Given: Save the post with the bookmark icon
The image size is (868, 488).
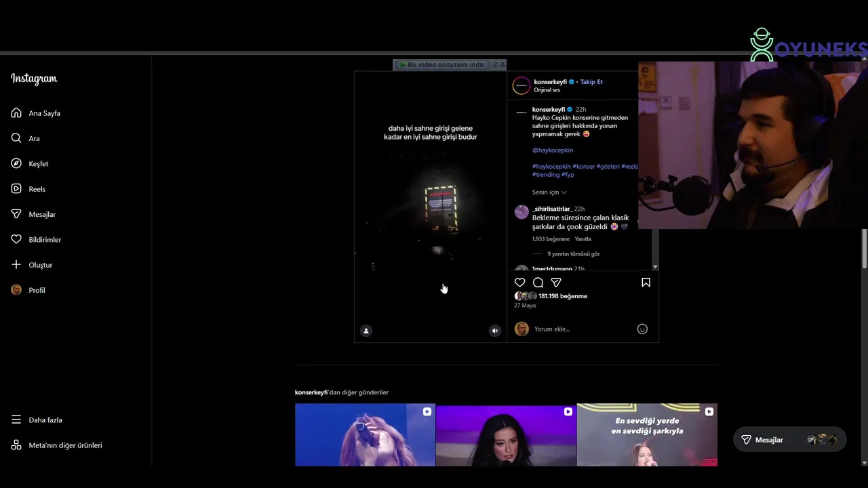Looking at the screenshot, I should (x=646, y=283).
